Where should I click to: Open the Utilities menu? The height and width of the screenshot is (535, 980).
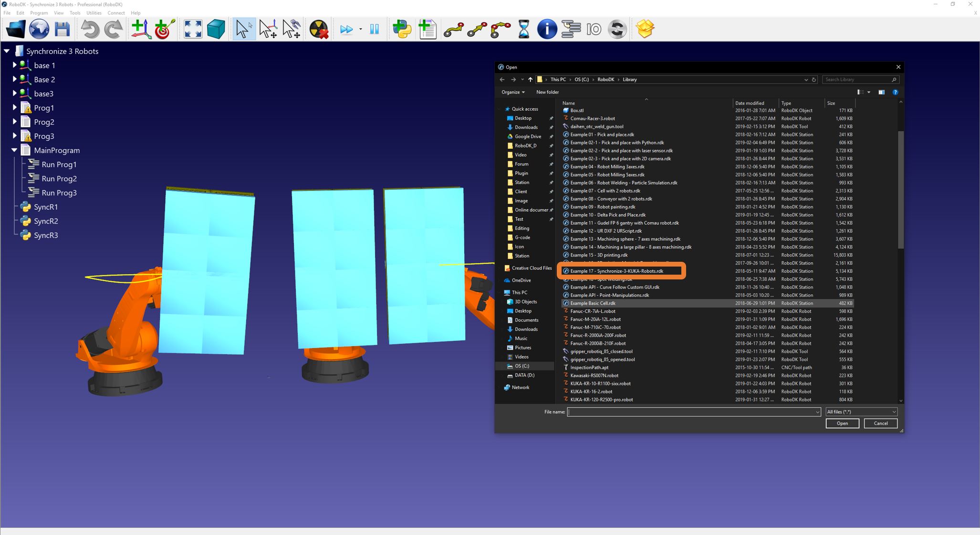click(x=94, y=13)
